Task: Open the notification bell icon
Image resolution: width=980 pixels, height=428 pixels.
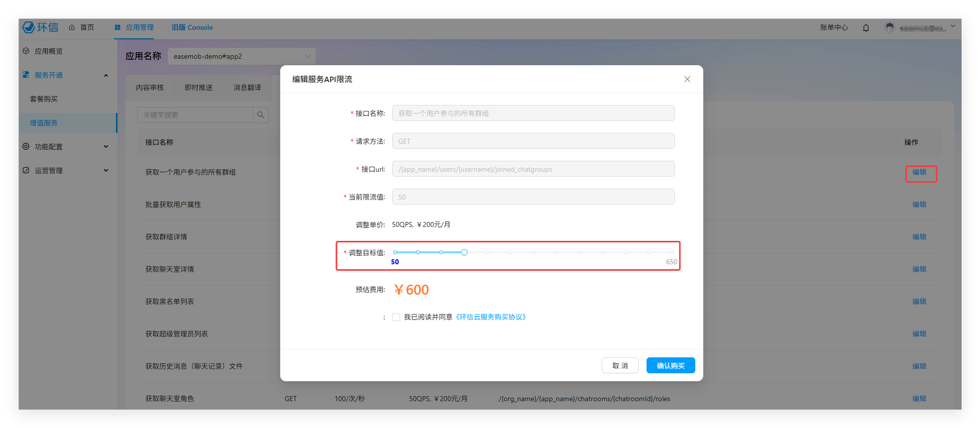Action: [866, 28]
